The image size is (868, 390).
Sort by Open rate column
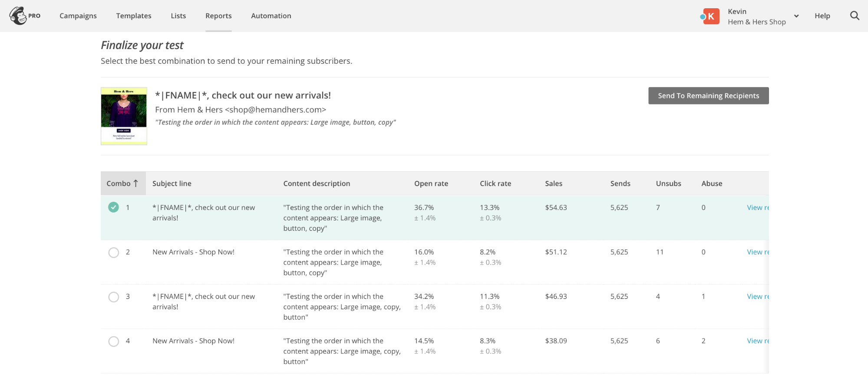coord(431,184)
